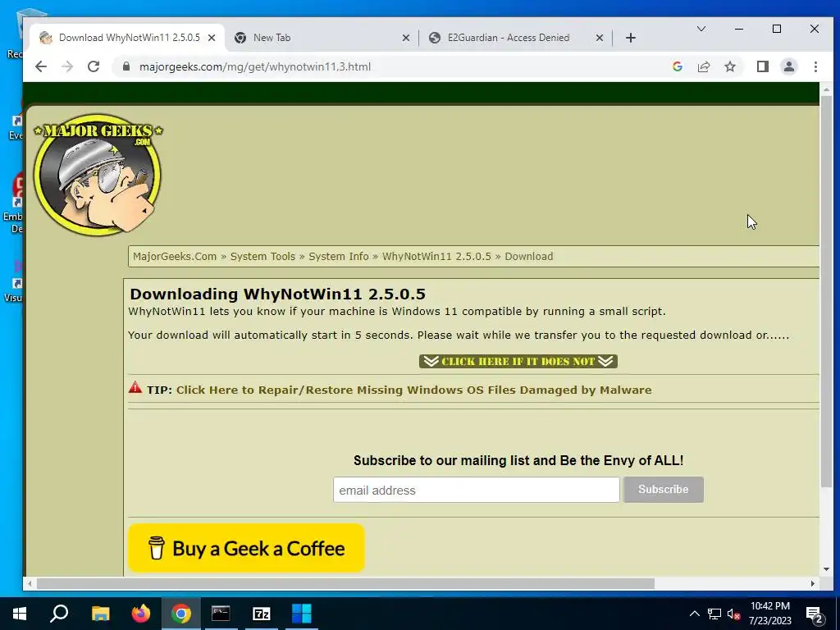This screenshot has width=840, height=630.
Task: Click horizontal scrollbar right arrow
Action: coord(813,583)
